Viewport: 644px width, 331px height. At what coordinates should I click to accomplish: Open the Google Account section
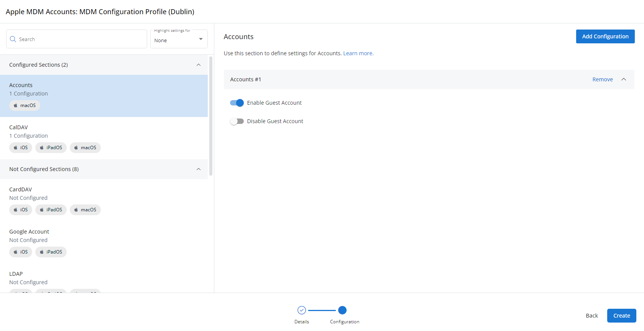click(29, 232)
